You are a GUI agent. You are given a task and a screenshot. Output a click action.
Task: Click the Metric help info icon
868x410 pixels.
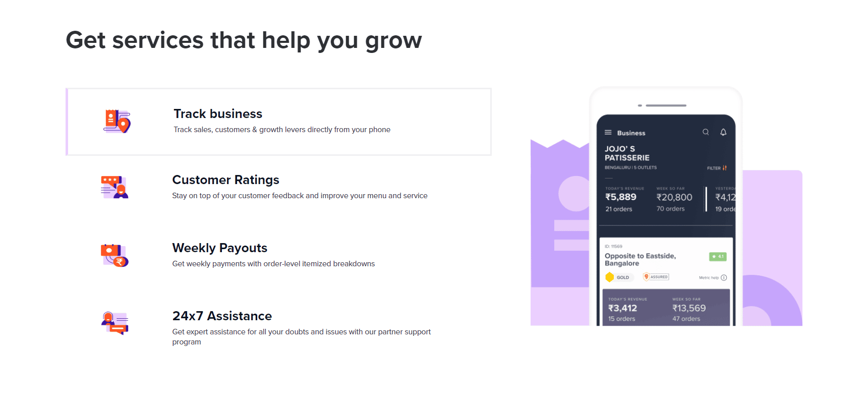click(724, 278)
